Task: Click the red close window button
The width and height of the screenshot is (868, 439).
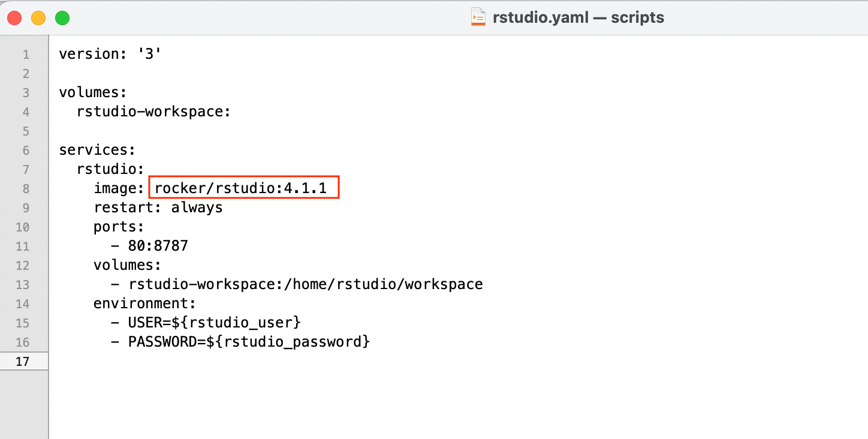Action: (x=14, y=18)
